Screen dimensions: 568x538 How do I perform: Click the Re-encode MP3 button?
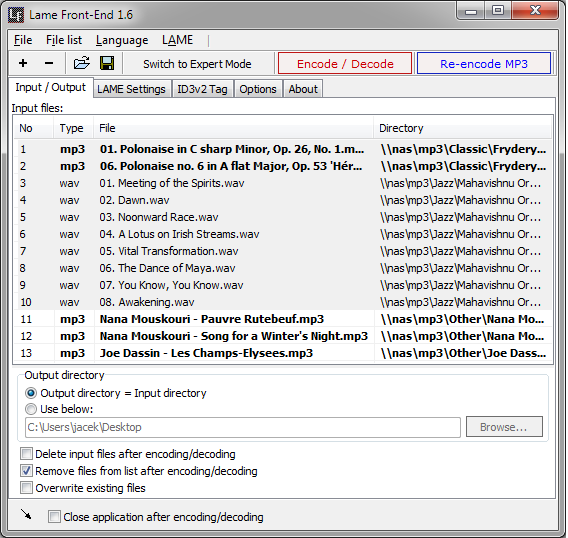coord(484,64)
